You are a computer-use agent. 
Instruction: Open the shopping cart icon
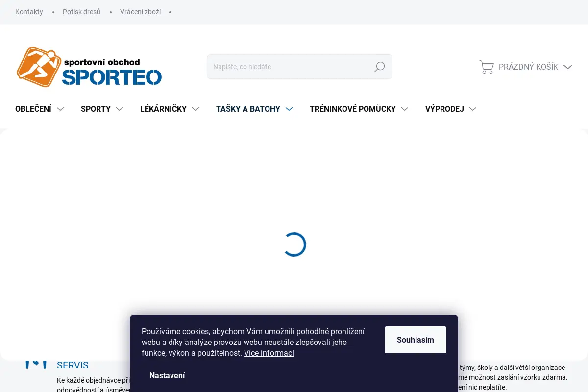pyautogui.click(x=487, y=67)
